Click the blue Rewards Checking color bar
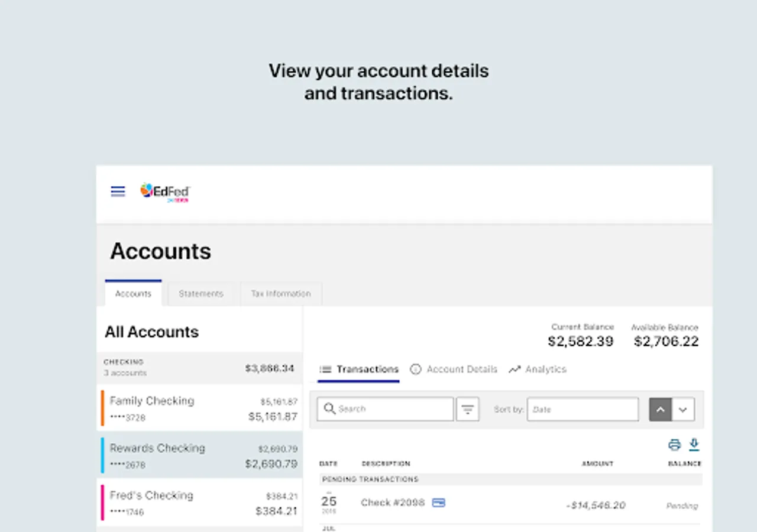This screenshot has width=757, height=532. pos(102,455)
